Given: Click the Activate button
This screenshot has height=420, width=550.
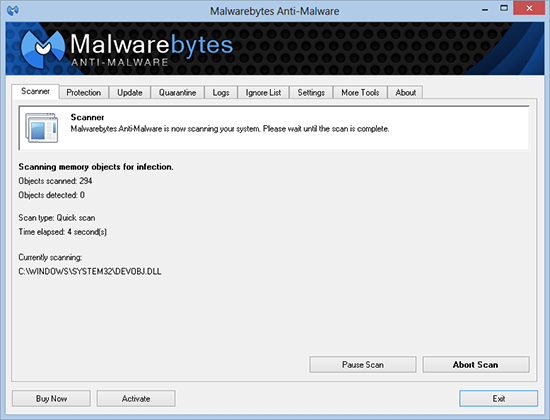Looking at the screenshot, I should pos(136,399).
